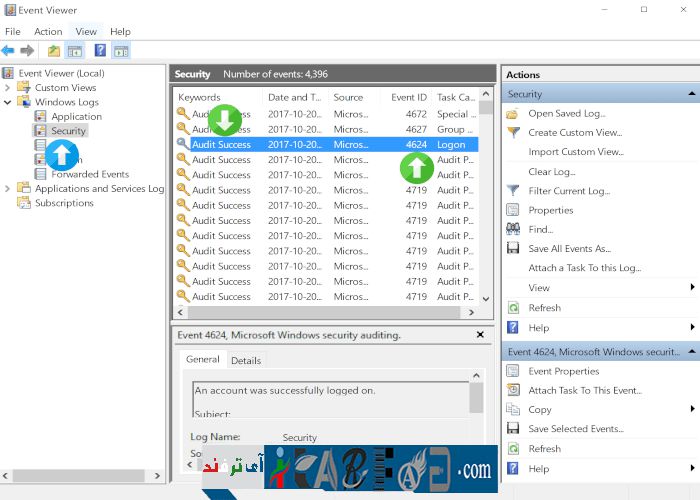Screen dimensions: 700x500
Task: Click the Properties icon in Actions pane
Action: tap(513, 210)
